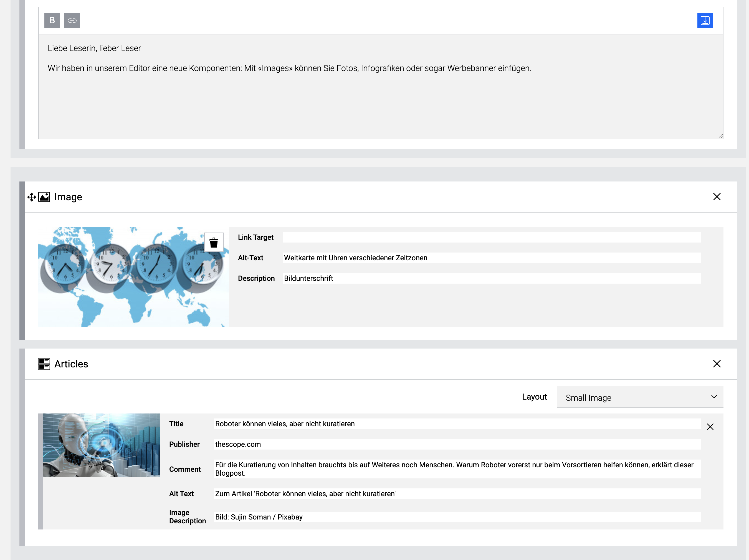749x560 pixels.
Task: Edit the Alt-Text field of the image
Action: pos(491,258)
